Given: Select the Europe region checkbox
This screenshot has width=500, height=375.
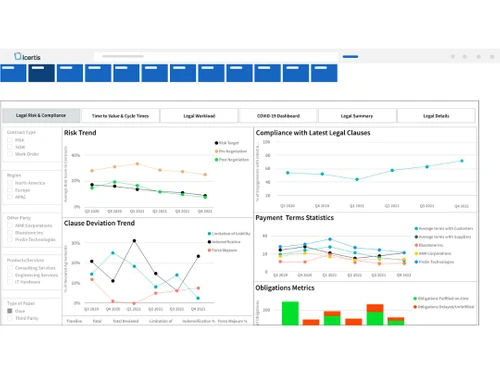Looking at the screenshot, I should click(10, 190).
